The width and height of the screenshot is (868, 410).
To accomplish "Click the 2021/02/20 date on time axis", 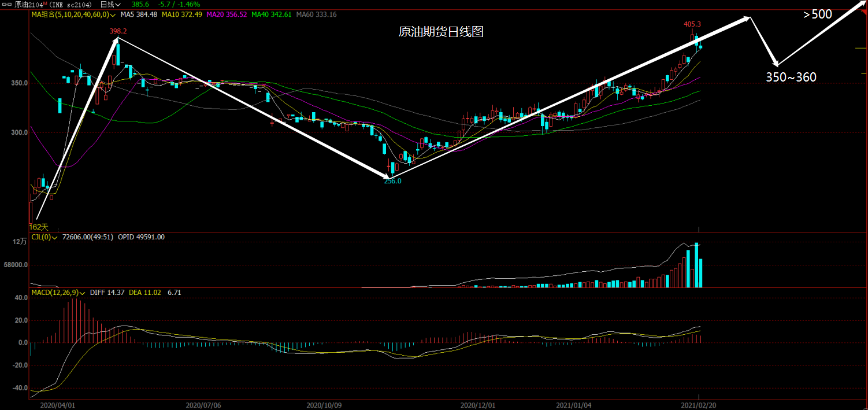I will [699, 405].
